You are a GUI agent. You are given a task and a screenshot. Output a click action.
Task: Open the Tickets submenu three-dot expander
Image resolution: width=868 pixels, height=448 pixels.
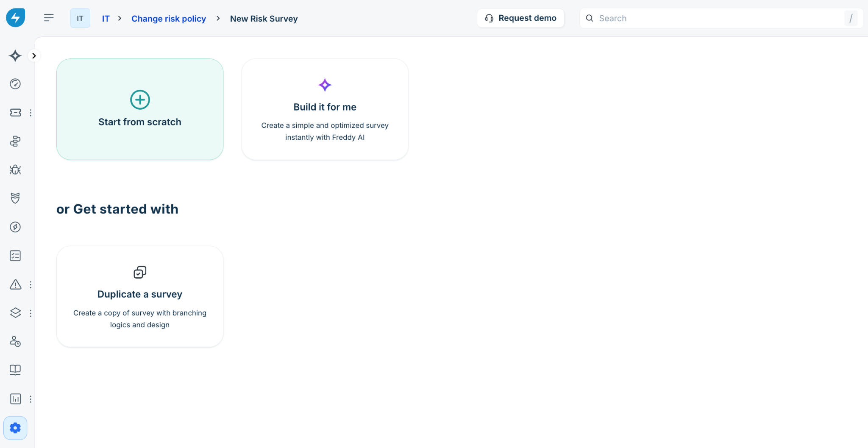pyautogui.click(x=31, y=113)
